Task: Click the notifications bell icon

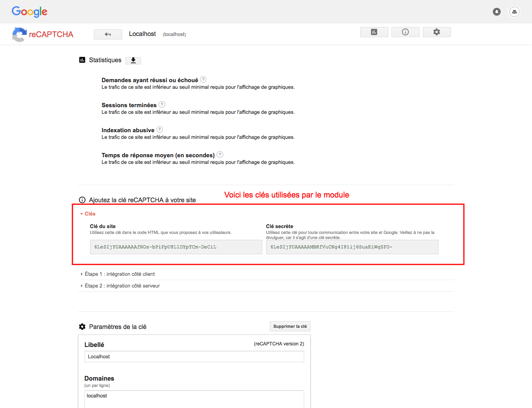Action: (496, 12)
